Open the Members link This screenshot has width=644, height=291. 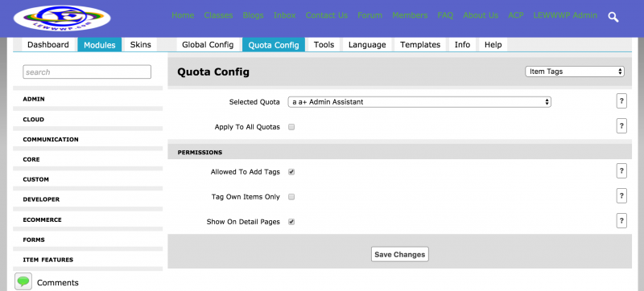click(410, 15)
